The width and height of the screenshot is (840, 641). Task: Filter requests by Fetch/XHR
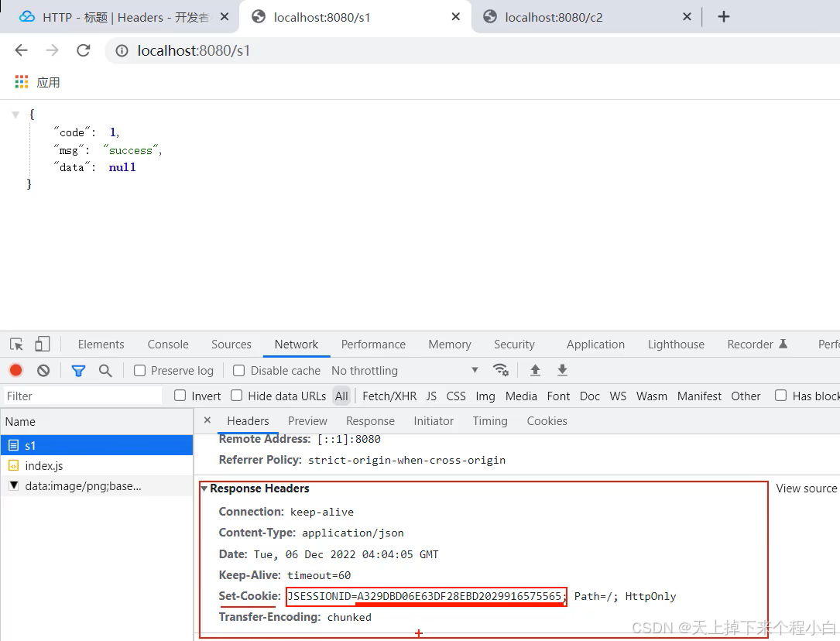pyautogui.click(x=389, y=396)
